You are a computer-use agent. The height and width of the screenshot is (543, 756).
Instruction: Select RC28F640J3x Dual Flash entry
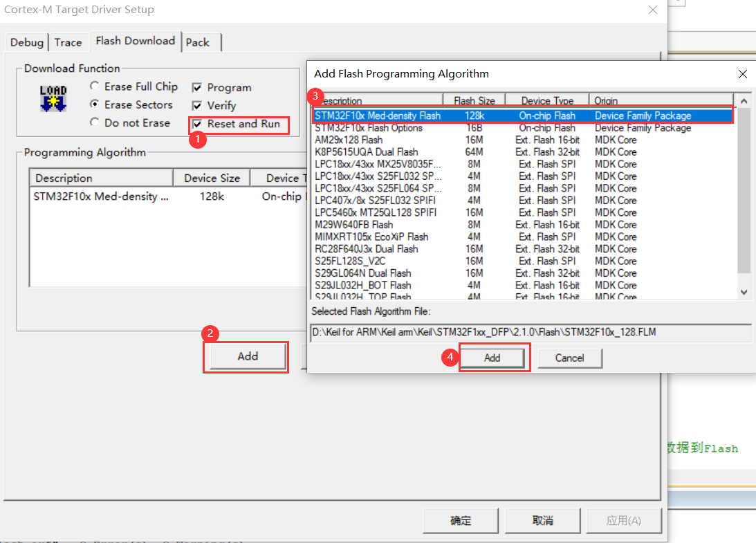[522, 249]
